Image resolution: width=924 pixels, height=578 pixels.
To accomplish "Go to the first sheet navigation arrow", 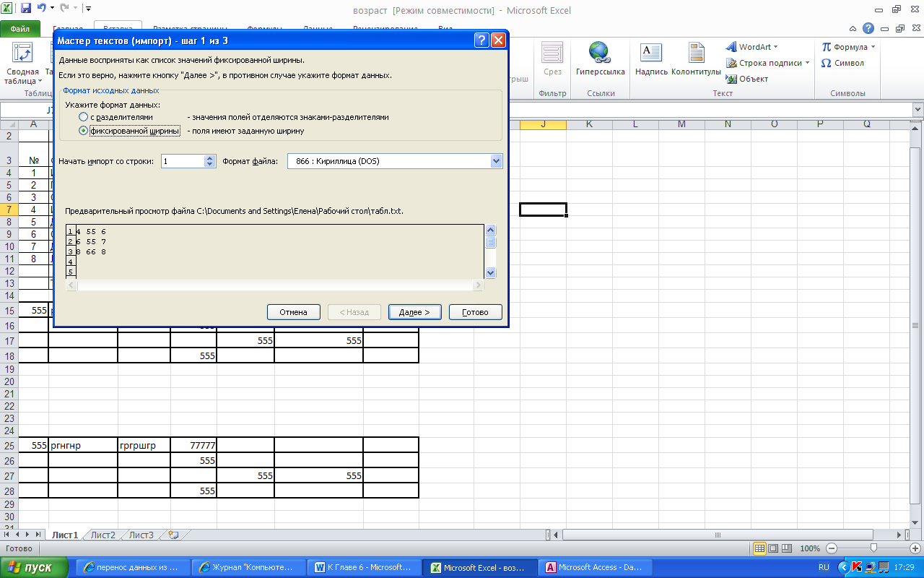I will pyautogui.click(x=8, y=535).
